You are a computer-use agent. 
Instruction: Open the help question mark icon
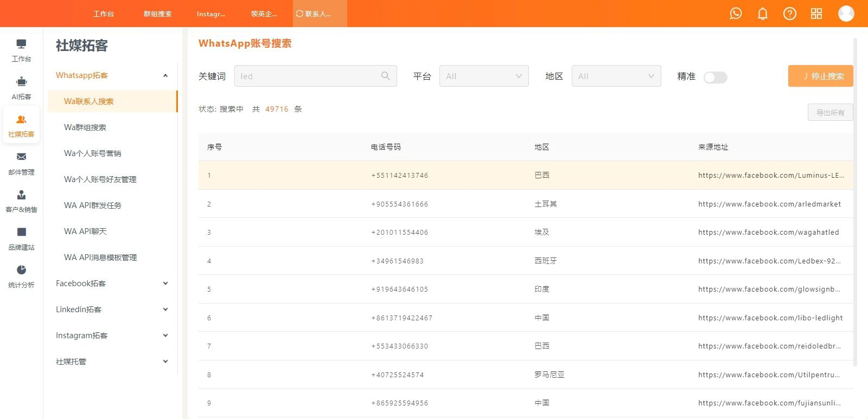coord(790,14)
